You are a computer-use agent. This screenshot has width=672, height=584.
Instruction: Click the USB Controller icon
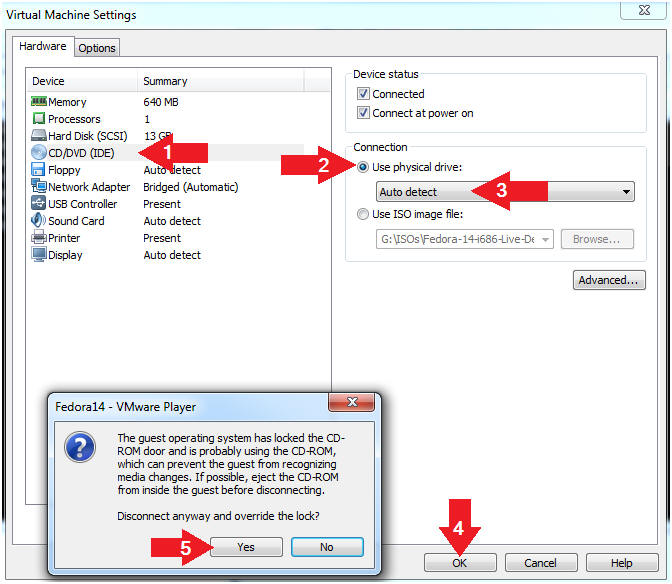pos(39,203)
